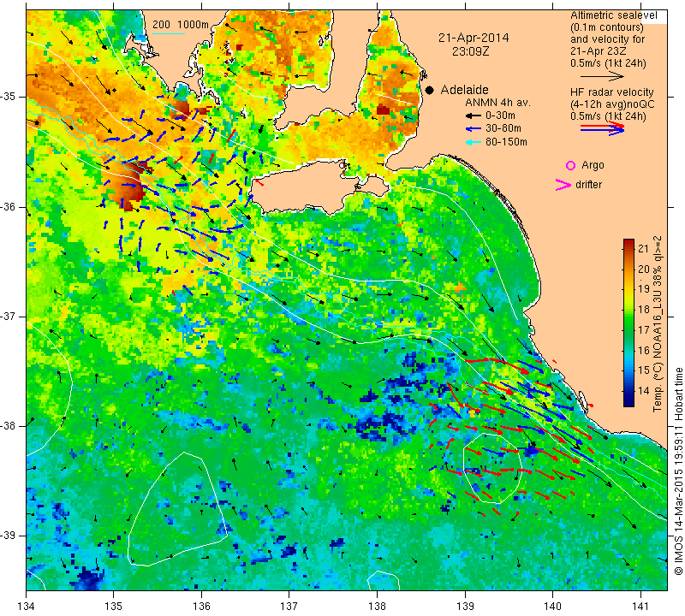Click the colorbar value 17
The width and height of the screenshot is (685, 616).
click(x=644, y=329)
